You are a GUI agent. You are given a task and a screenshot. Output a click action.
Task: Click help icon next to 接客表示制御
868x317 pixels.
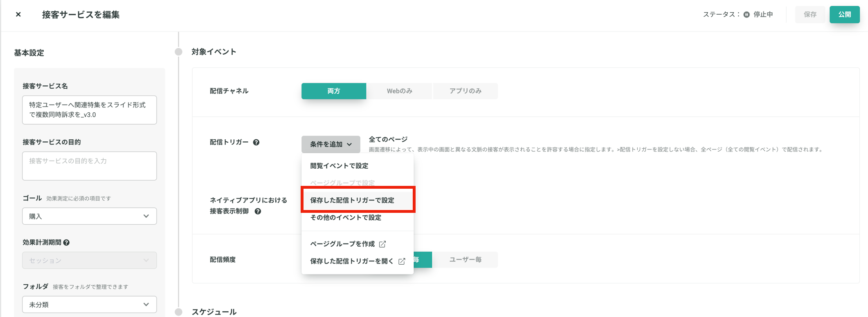pos(258,211)
